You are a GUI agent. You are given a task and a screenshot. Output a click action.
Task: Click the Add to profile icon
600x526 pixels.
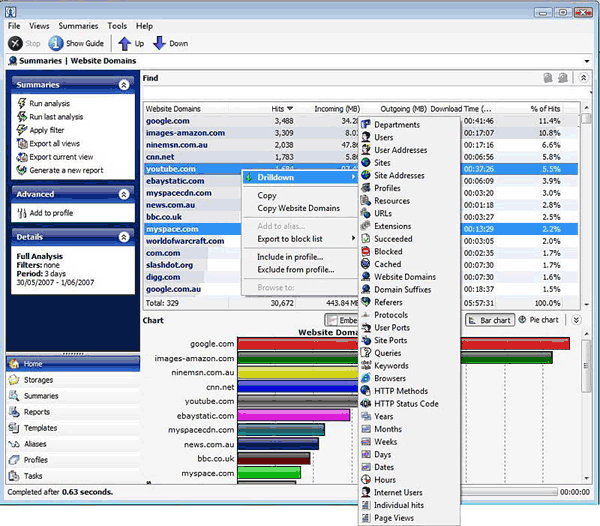tap(22, 213)
